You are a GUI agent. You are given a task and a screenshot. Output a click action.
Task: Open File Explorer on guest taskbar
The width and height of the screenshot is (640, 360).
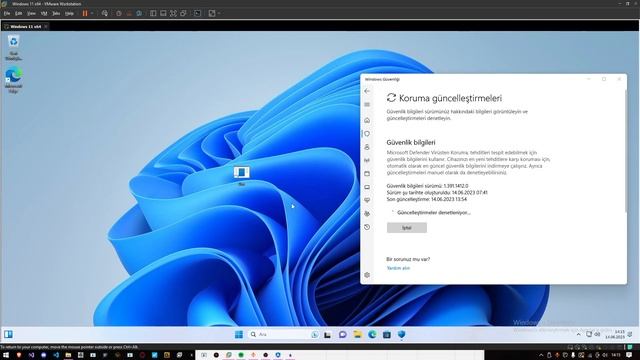(x=358, y=335)
